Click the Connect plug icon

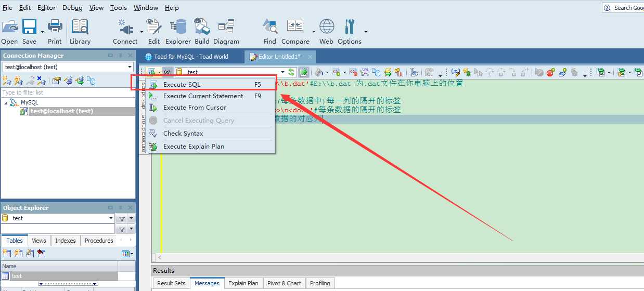coord(125,27)
